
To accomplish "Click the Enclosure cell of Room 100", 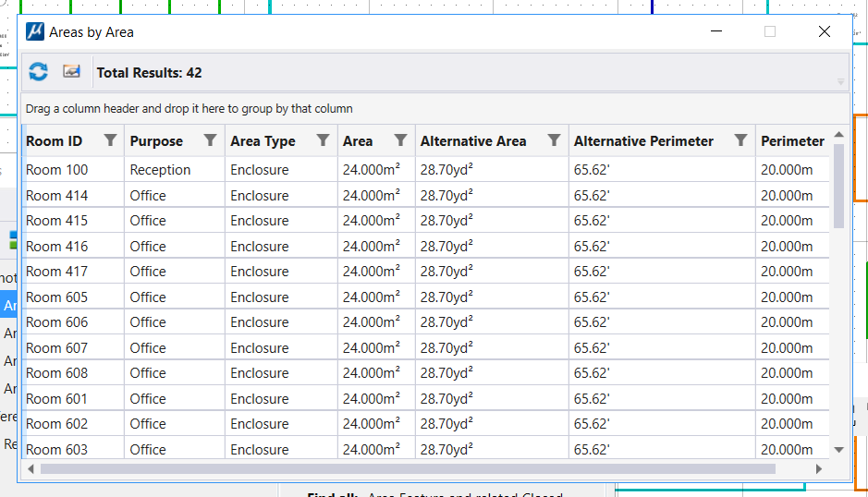I will [x=281, y=170].
